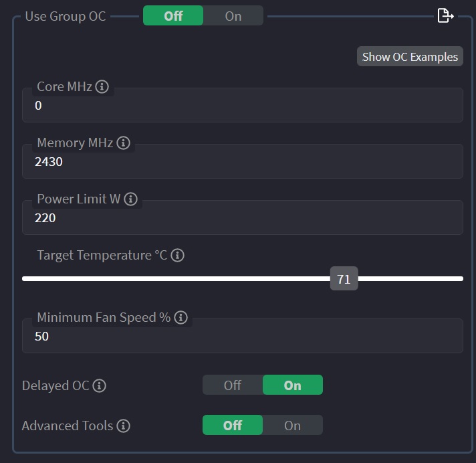Focus the Memory MHz field showing 2430
Image resolution: width=476 pixels, height=463 pixels.
click(243, 161)
